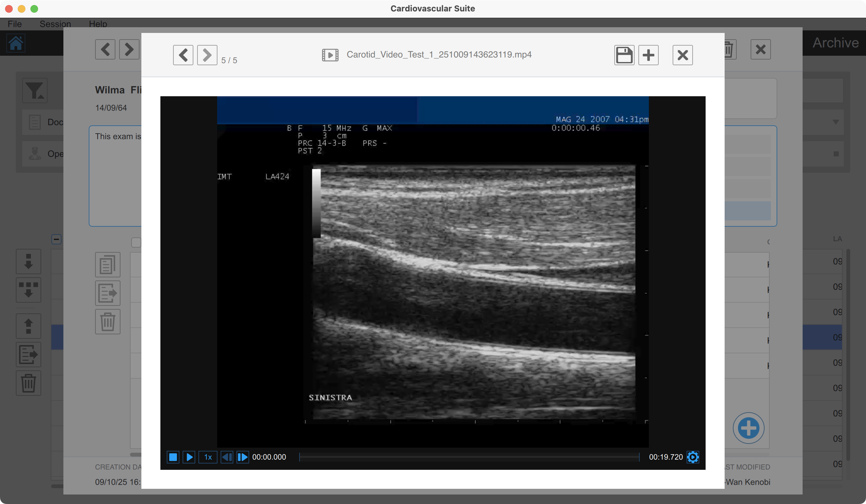Open the archive filter funnel

(35, 91)
